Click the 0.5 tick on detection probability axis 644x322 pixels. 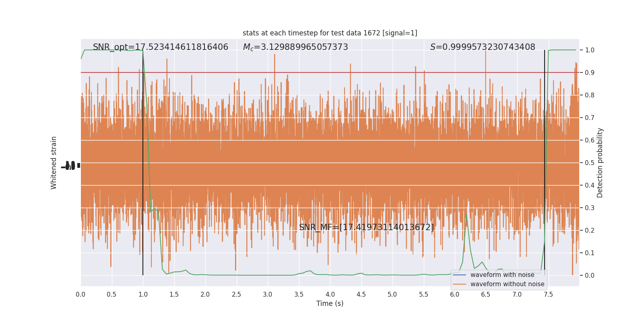pos(590,163)
